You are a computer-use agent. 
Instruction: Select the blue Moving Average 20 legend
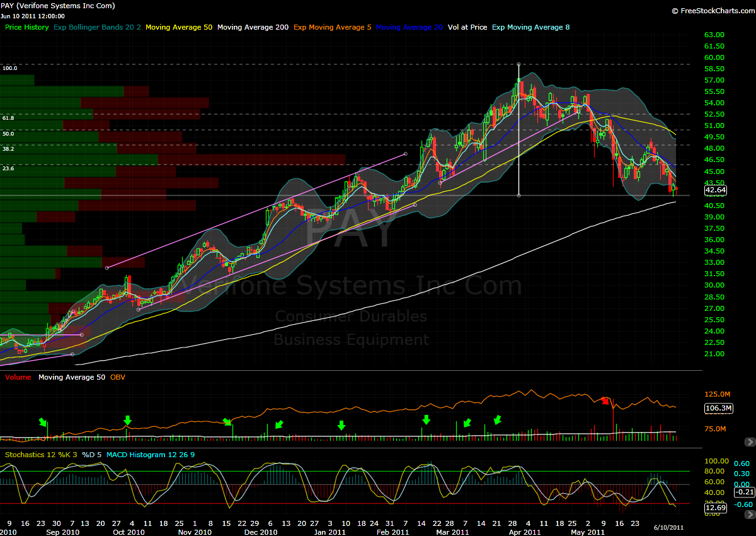click(409, 27)
